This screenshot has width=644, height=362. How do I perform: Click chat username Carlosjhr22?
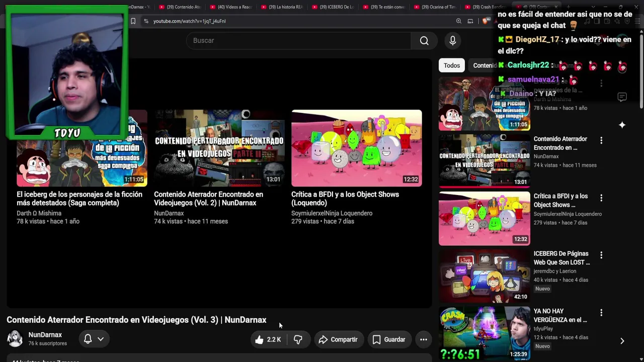coord(528,65)
